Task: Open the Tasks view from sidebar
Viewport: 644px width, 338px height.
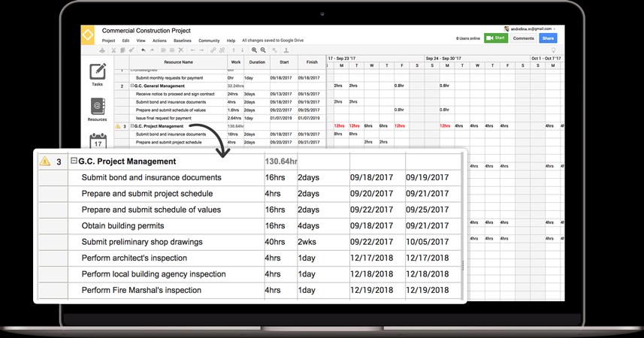Action: point(98,74)
